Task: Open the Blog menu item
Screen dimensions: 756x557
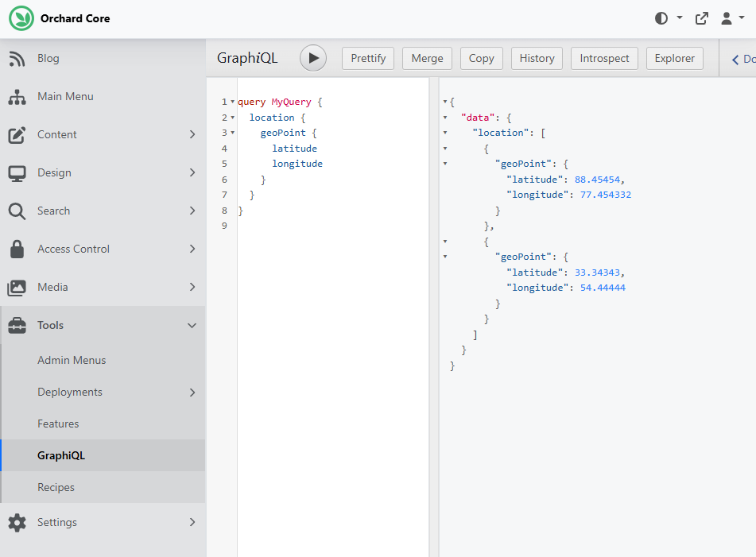Action: click(x=48, y=58)
